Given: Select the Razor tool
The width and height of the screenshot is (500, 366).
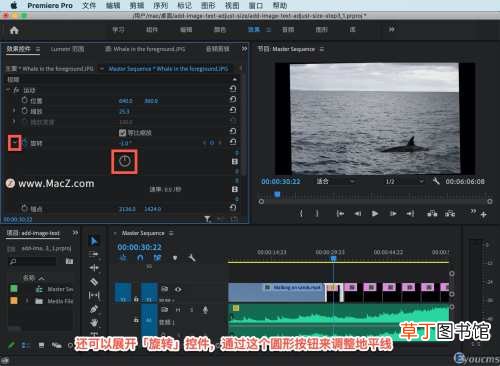Looking at the screenshot, I should tap(94, 282).
